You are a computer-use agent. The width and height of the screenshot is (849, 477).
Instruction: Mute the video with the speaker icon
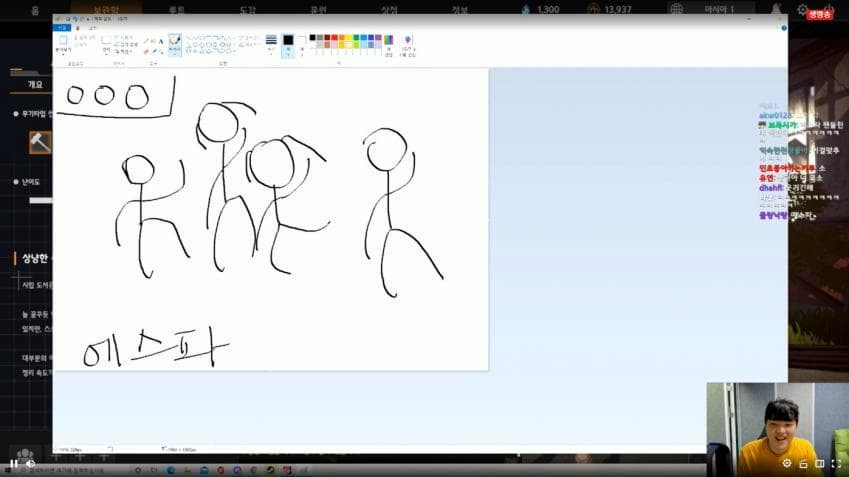(30, 463)
